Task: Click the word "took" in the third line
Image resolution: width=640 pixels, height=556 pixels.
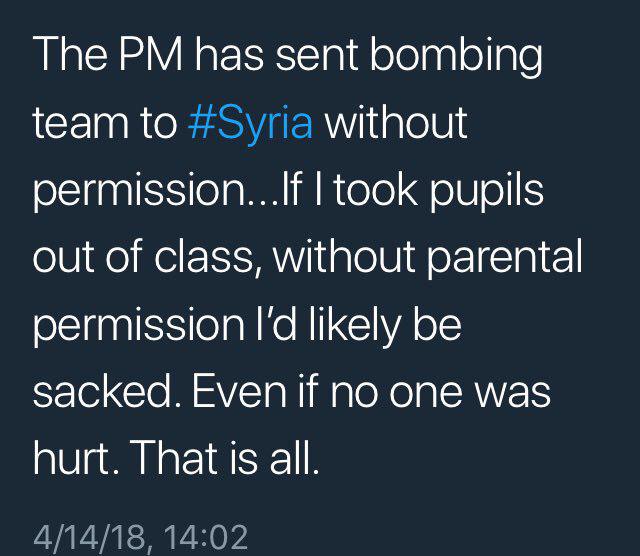Action: pos(377,190)
